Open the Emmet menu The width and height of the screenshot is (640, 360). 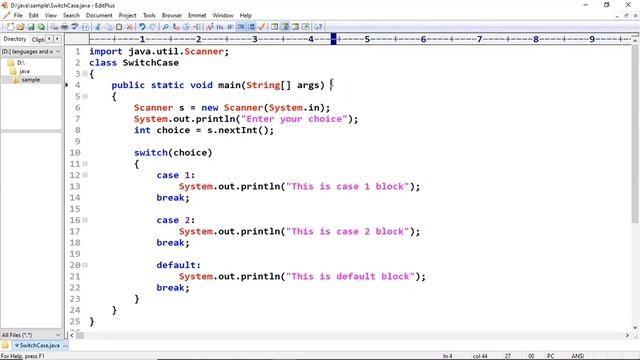(197, 16)
